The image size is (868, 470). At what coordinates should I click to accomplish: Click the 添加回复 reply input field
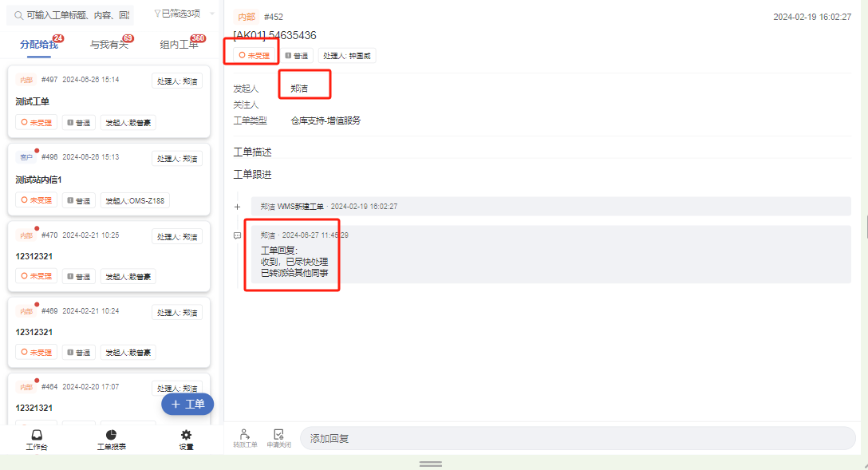coord(578,438)
